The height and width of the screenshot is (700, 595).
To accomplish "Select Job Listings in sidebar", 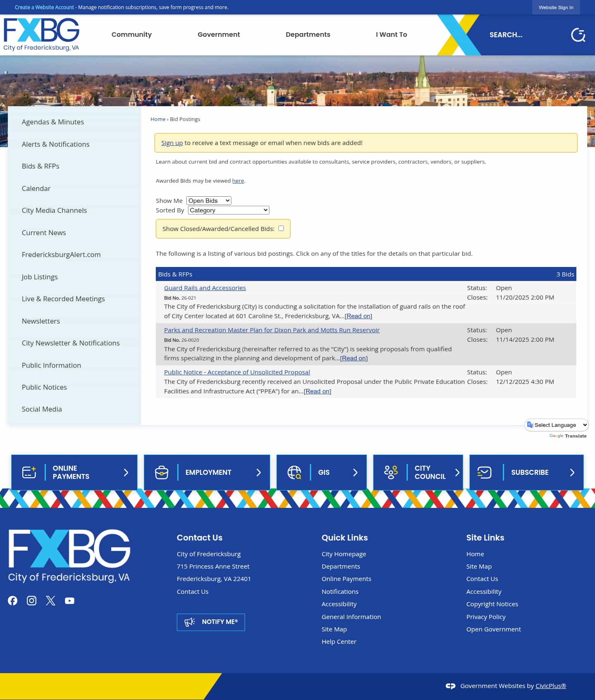I will click(x=40, y=277).
